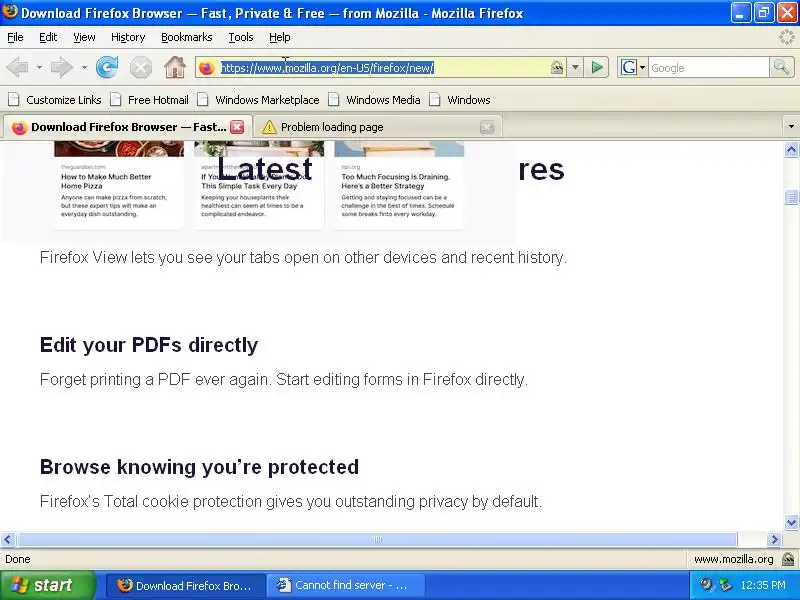Switch to the Download Firefox Browser tab

(x=128, y=127)
